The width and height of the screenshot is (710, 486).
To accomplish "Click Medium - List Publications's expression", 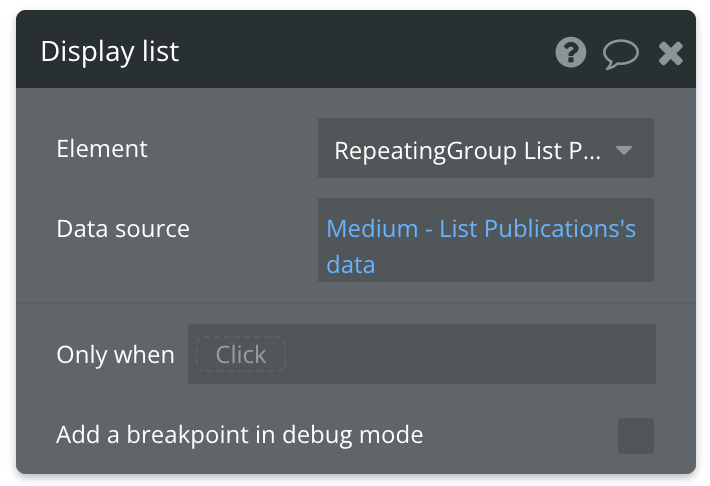I will (x=481, y=229).
